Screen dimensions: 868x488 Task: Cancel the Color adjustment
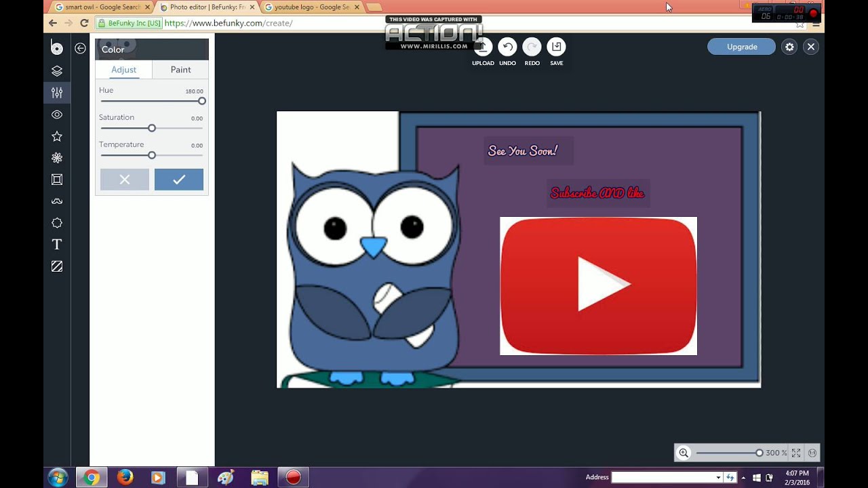(x=125, y=180)
